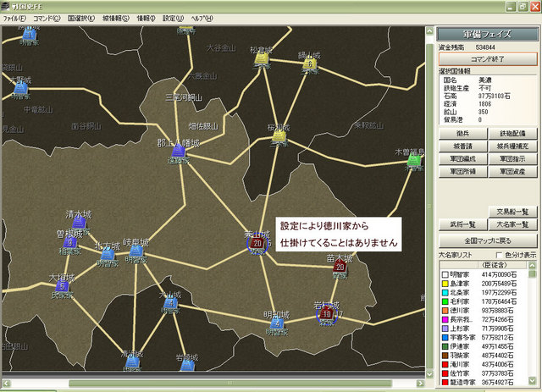Open 軍団編成 corps formation
The image size is (542, 392).
coord(463,159)
